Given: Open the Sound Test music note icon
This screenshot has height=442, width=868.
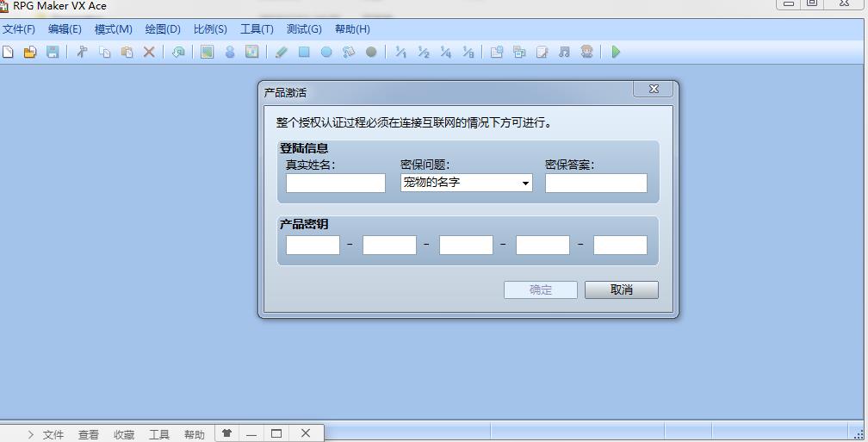Looking at the screenshot, I should (564, 52).
